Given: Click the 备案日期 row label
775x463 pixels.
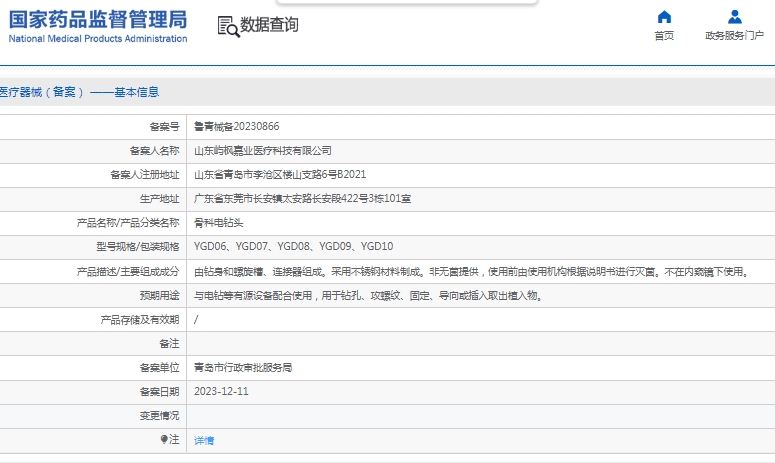Looking at the screenshot, I should coord(160,392).
